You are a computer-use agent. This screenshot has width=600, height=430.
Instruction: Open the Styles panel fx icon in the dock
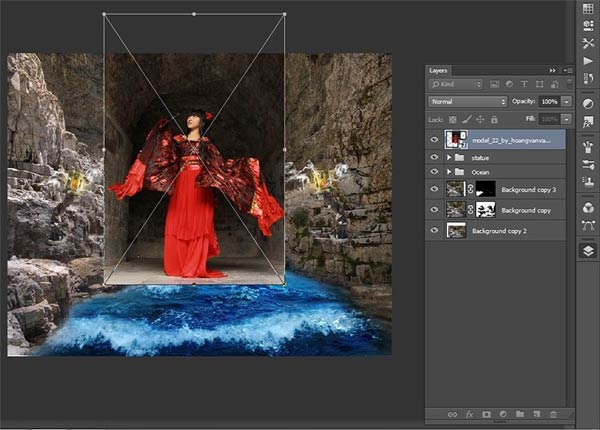point(588,122)
